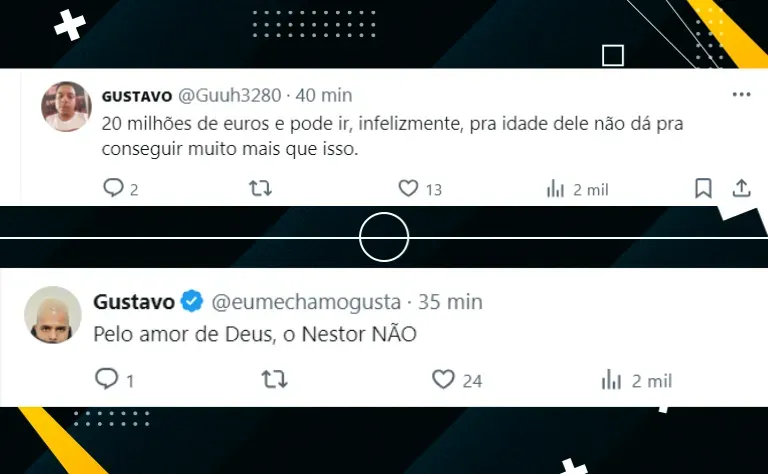The height and width of the screenshot is (474, 768).
Task: Click the tweet text about 20 milhões de euros
Action: point(392,136)
